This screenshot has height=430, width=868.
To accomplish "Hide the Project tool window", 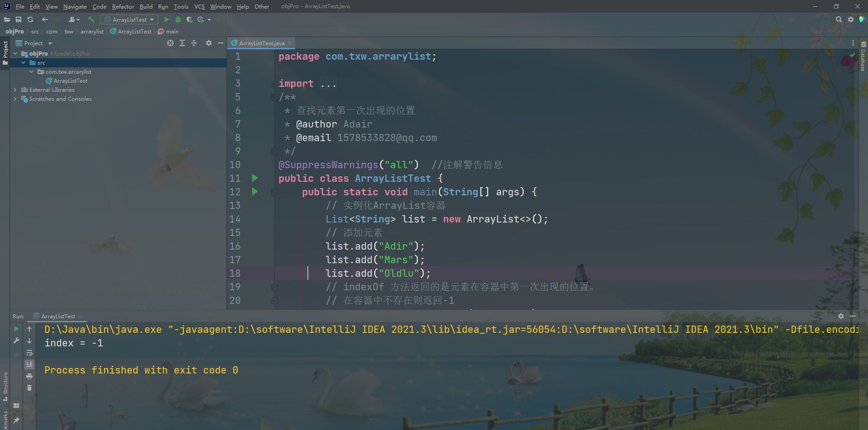I will [221, 43].
